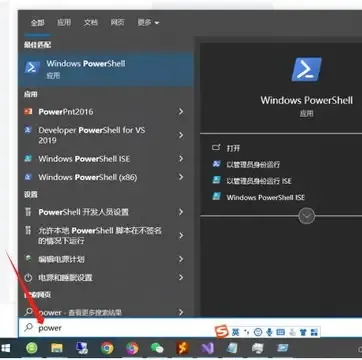Open Windows PowerShell (x86) result
The height and width of the screenshot is (360, 362).
point(106,177)
